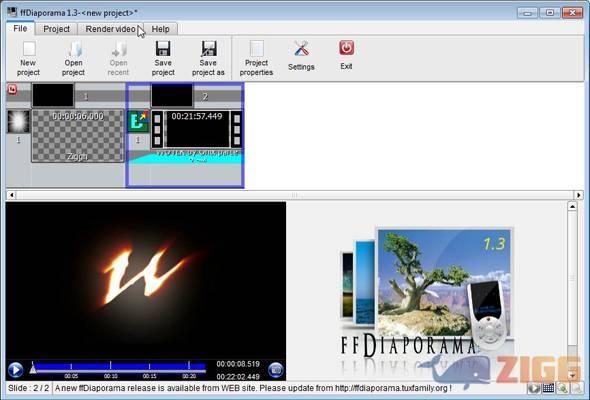Select slide 2 green transition icon

point(138,121)
